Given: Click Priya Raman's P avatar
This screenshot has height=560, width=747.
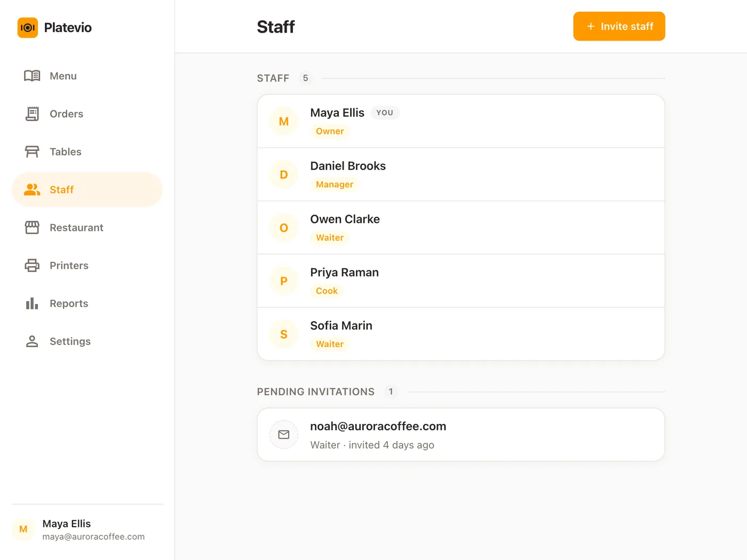Looking at the screenshot, I should coord(284,281).
